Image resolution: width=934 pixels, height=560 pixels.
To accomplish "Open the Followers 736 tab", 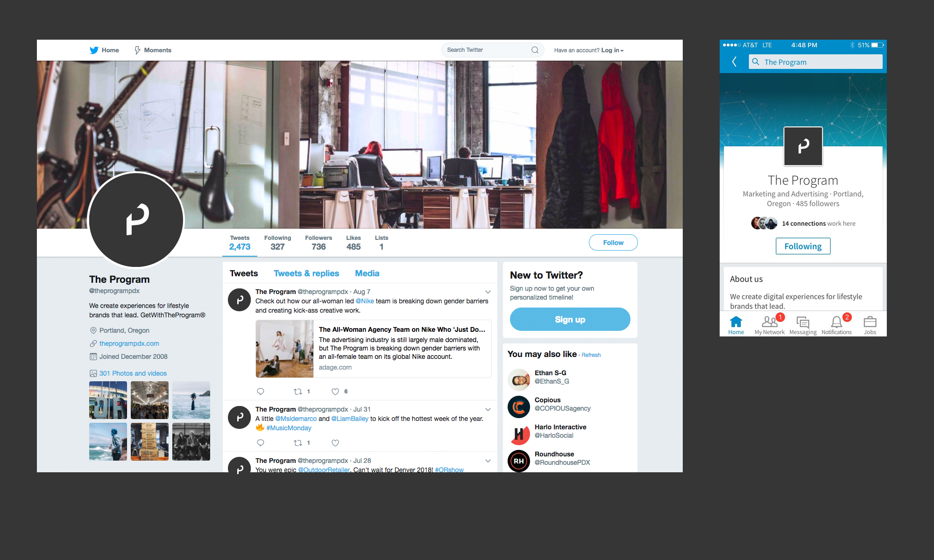I will [318, 243].
